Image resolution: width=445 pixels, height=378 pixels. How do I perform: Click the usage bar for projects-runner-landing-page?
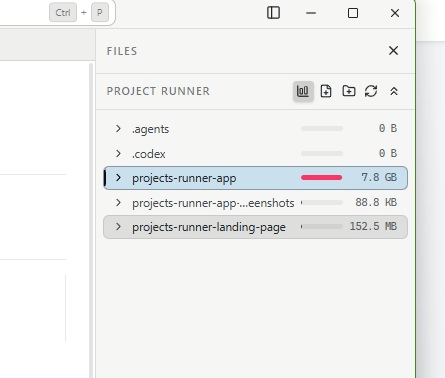pos(322,227)
